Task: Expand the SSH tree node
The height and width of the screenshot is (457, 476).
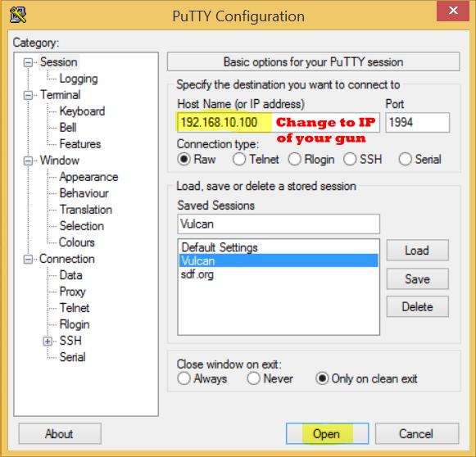Action: pyautogui.click(x=48, y=341)
